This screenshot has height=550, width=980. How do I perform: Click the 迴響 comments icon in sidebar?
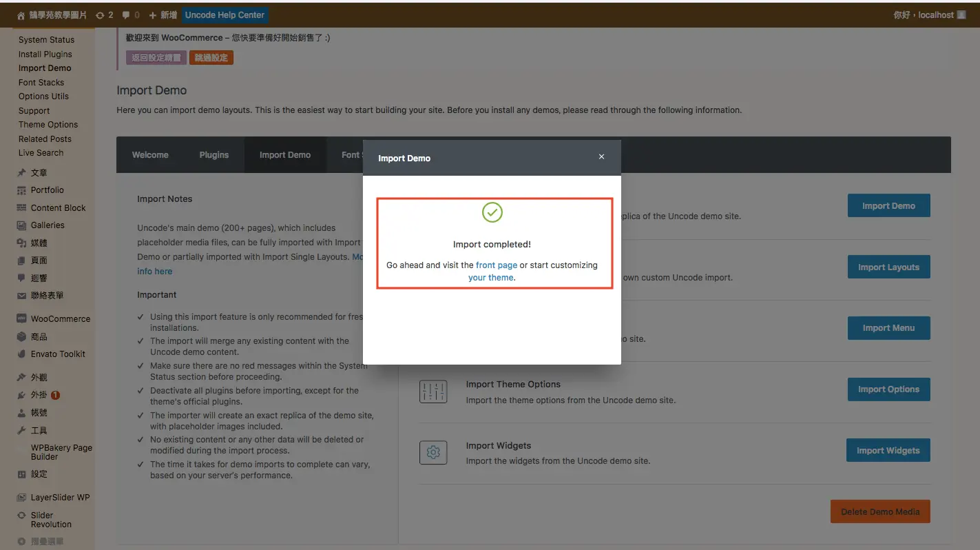(22, 278)
